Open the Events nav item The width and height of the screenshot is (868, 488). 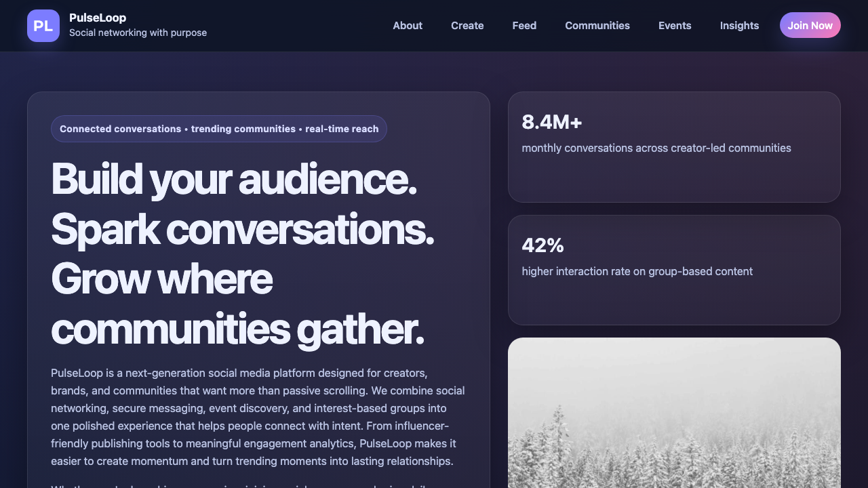675,26
